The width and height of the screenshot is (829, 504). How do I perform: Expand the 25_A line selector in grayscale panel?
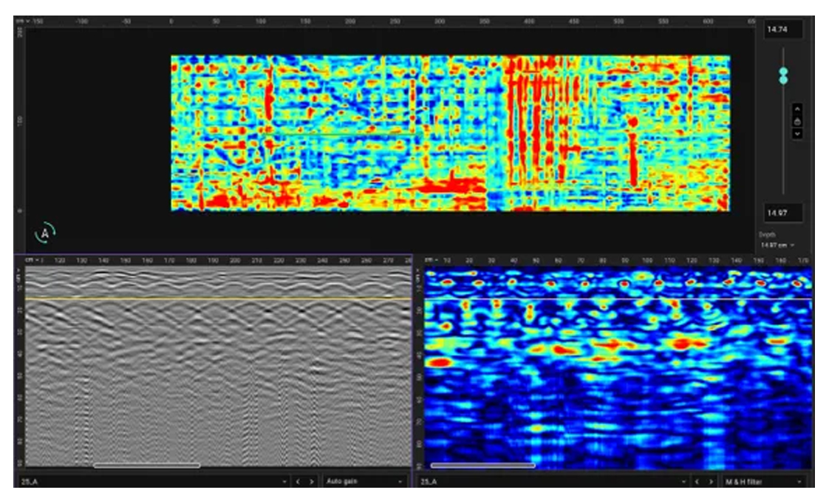(152, 482)
